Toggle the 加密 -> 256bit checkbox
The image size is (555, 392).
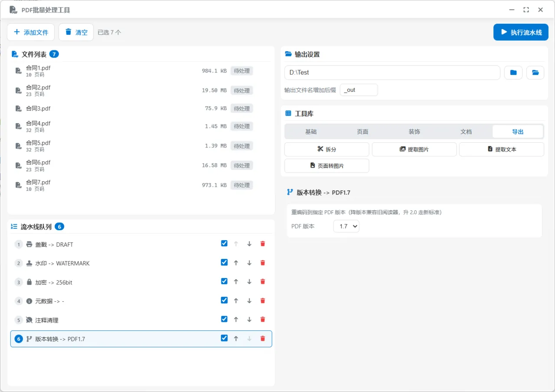224,281
